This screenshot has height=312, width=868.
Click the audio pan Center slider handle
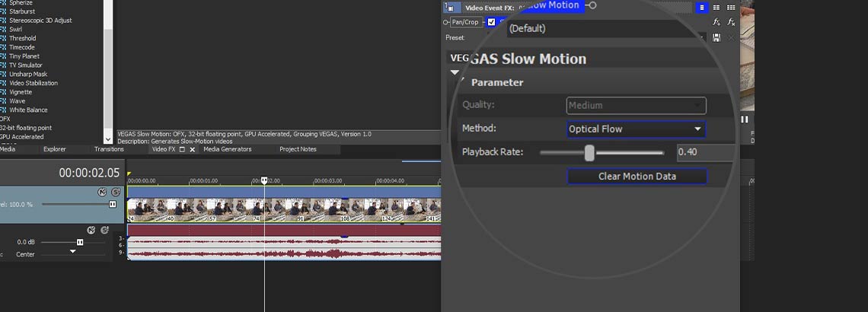pyautogui.click(x=72, y=252)
